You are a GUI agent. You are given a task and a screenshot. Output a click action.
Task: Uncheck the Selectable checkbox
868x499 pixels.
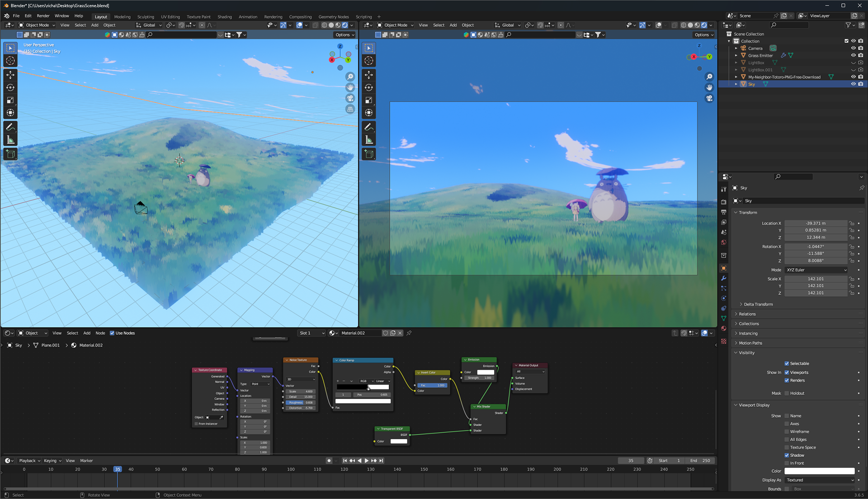click(x=787, y=363)
